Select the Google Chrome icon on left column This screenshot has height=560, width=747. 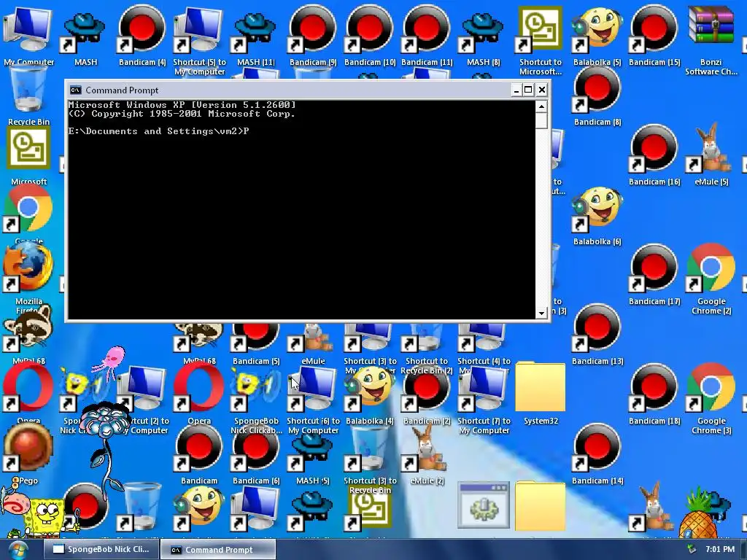28,209
